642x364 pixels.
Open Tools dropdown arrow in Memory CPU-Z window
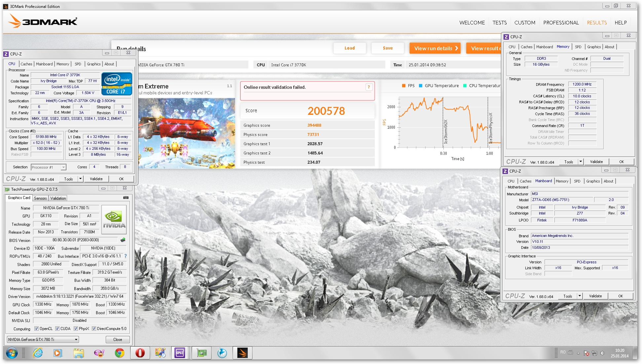581,162
